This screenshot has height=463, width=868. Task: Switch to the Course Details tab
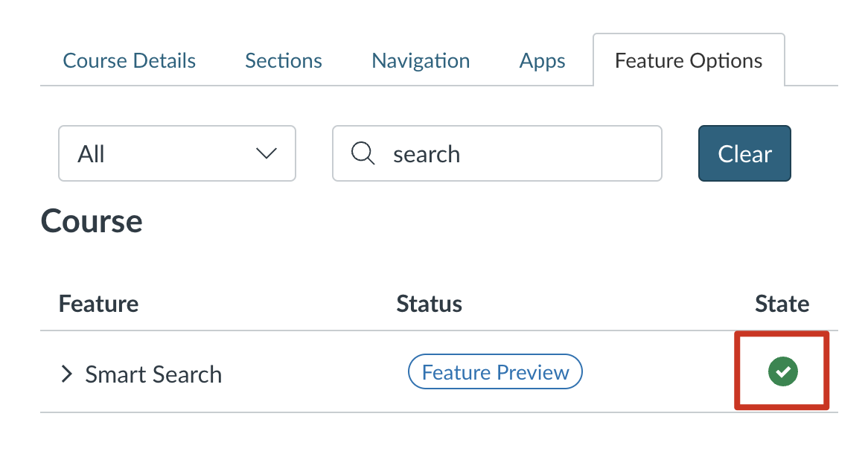point(130,60)
